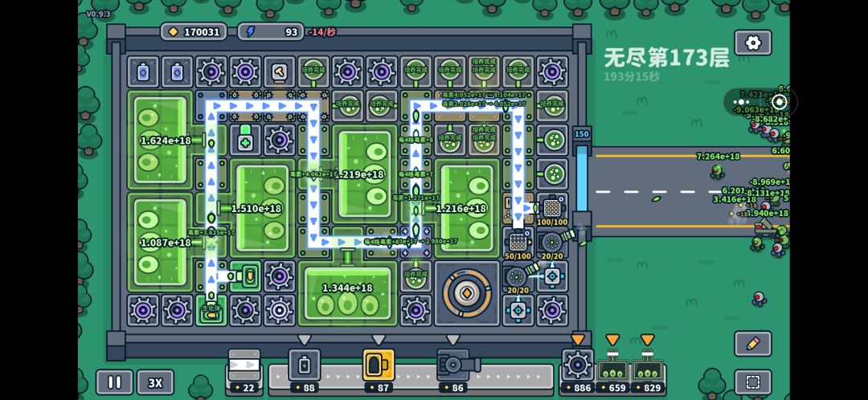
Task: Click orange arrow marker above the 886 gear
Action: coord(578,339)
